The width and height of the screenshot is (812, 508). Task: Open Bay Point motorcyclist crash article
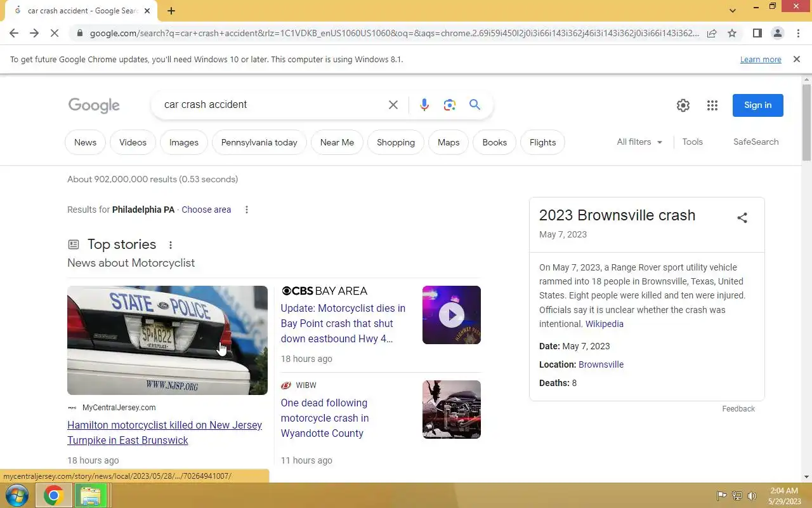(x=343, y=323)
